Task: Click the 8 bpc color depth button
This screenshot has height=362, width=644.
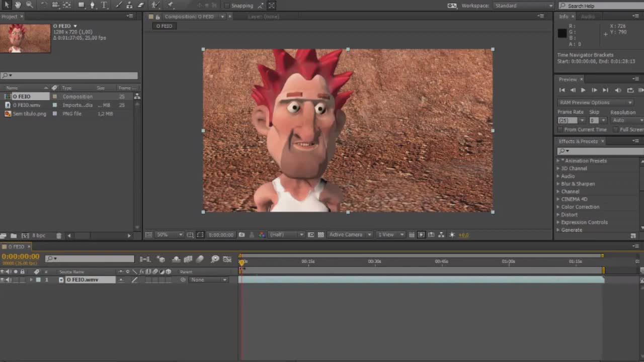Action: tap(39, 235)
